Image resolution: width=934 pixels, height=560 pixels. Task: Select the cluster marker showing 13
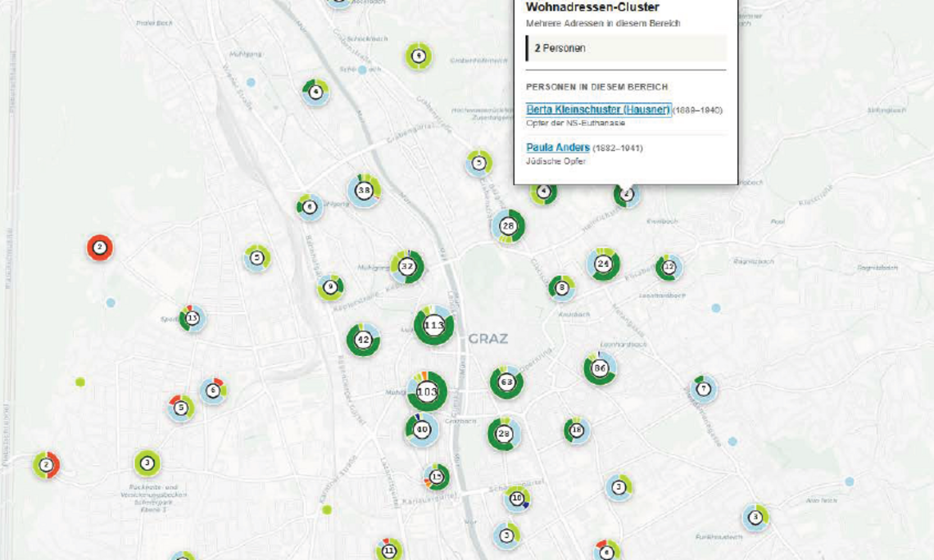coord(193,318)
